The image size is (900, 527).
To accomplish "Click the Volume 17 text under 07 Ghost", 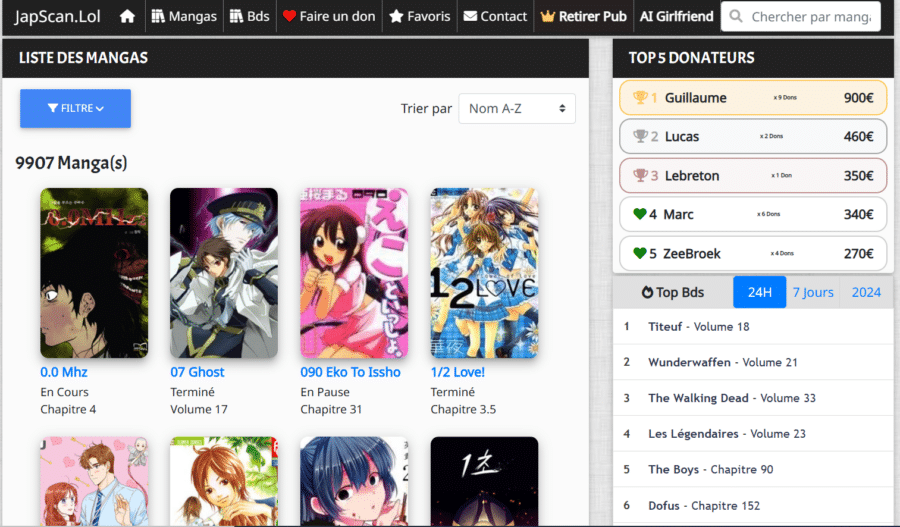I will click(x=199, y=409).
